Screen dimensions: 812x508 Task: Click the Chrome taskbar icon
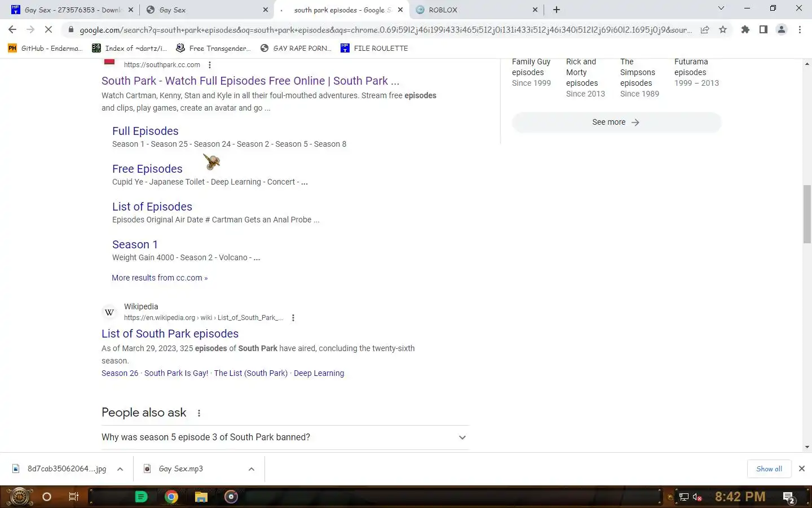(171, 497)
